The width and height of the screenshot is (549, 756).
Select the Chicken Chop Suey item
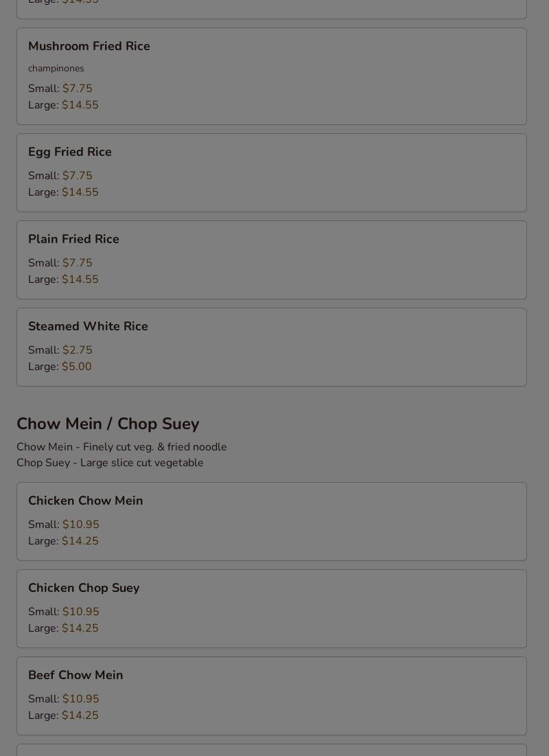(x=84, y=588)
